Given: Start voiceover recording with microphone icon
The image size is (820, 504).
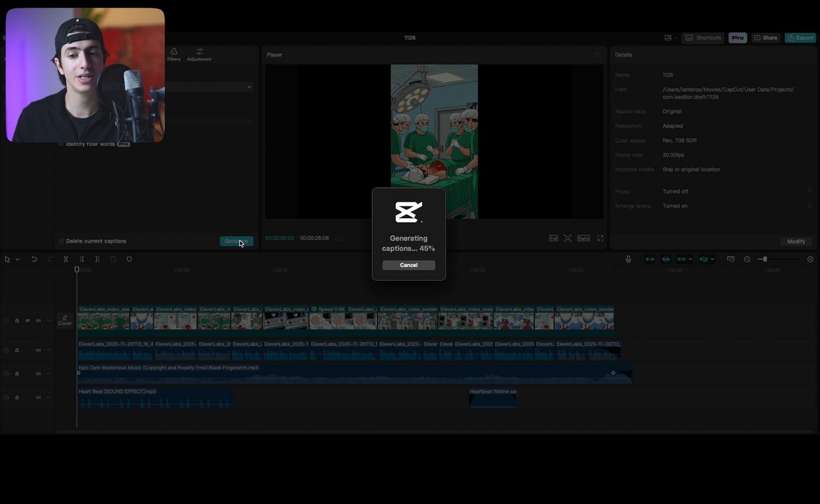Looking at the screenshot, I should pos(628,259).
